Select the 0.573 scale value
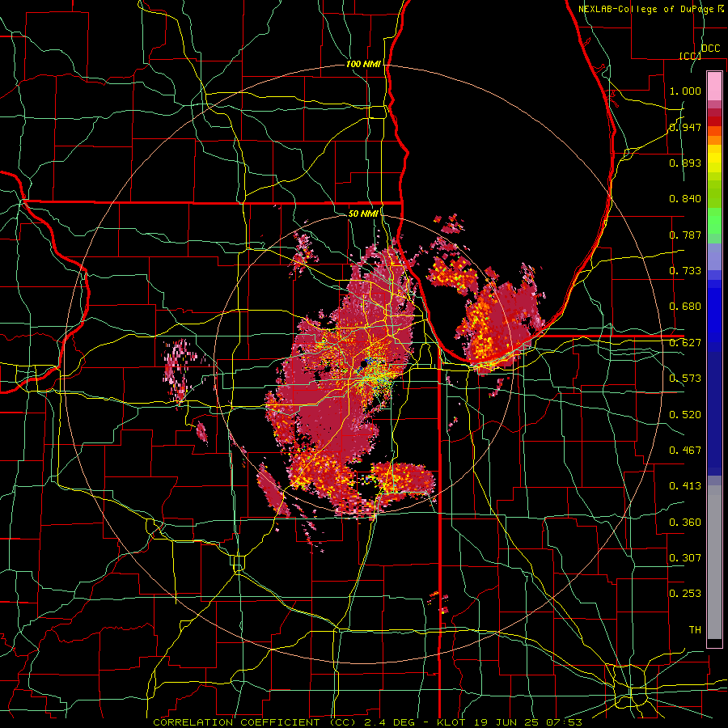728x728 pixels. coord(685,379)
